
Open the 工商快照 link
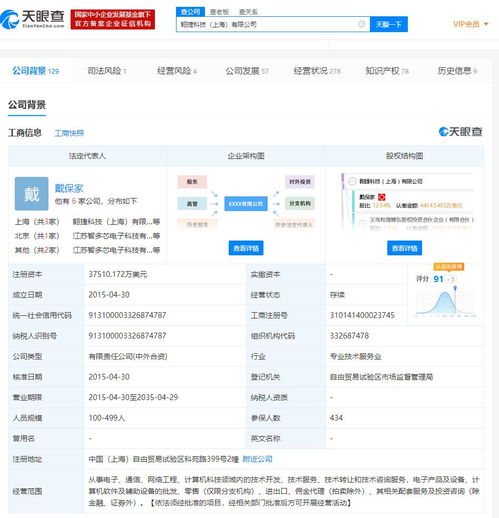(x=69, y=133)
